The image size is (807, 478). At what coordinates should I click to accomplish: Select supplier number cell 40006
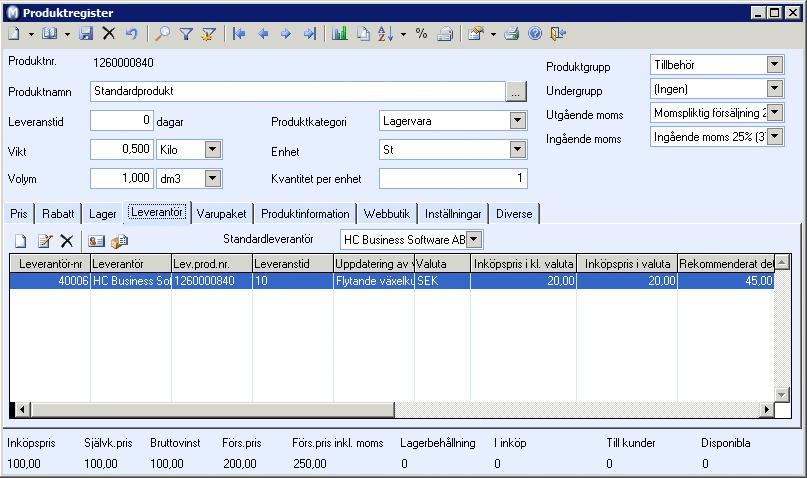(50, 281)
